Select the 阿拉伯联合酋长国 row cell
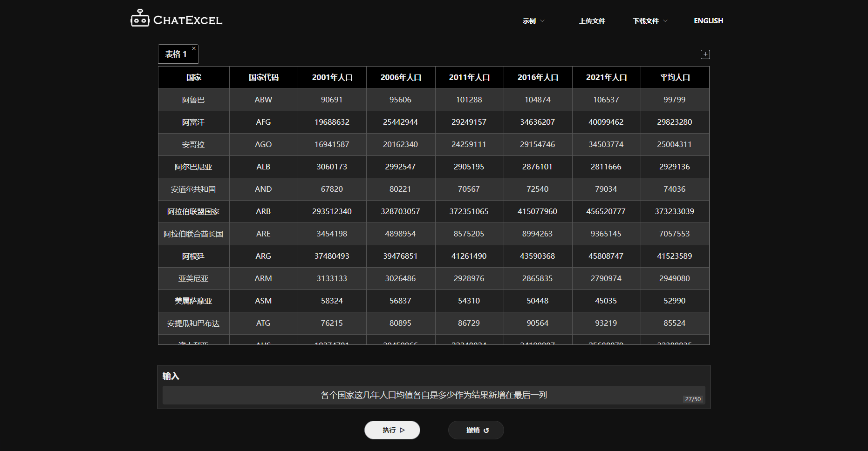This screenshot has width=868, height=451. tap(193, 234)
